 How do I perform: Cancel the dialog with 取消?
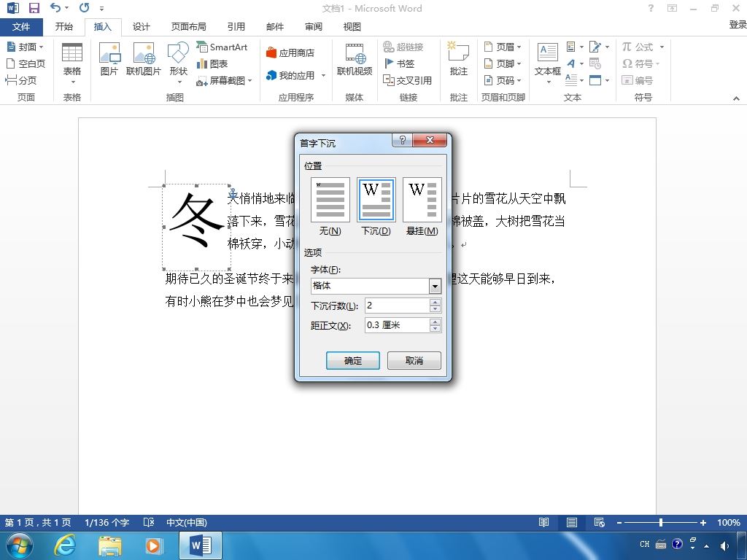(x=414, y=360)
